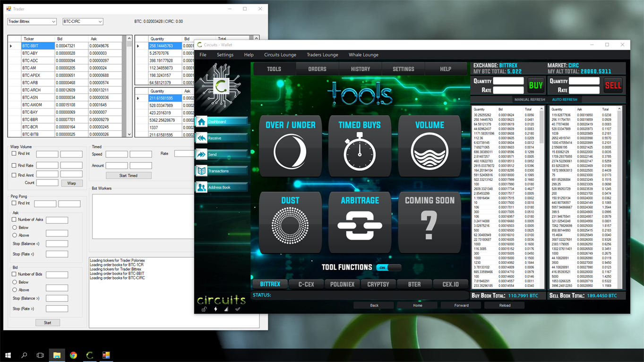
Task: Open Trader.Bittrex exchange dropdown
Action: click(x=32, y=21)
